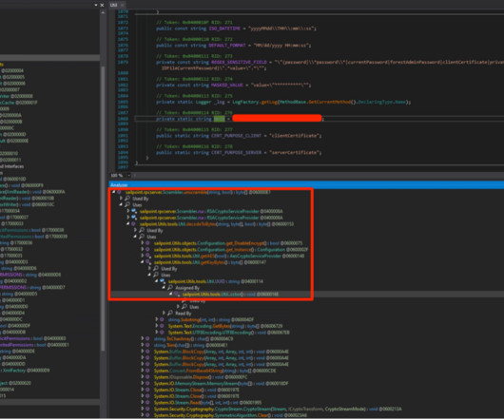Collapse the Util.UUID field node

[157, 281]
